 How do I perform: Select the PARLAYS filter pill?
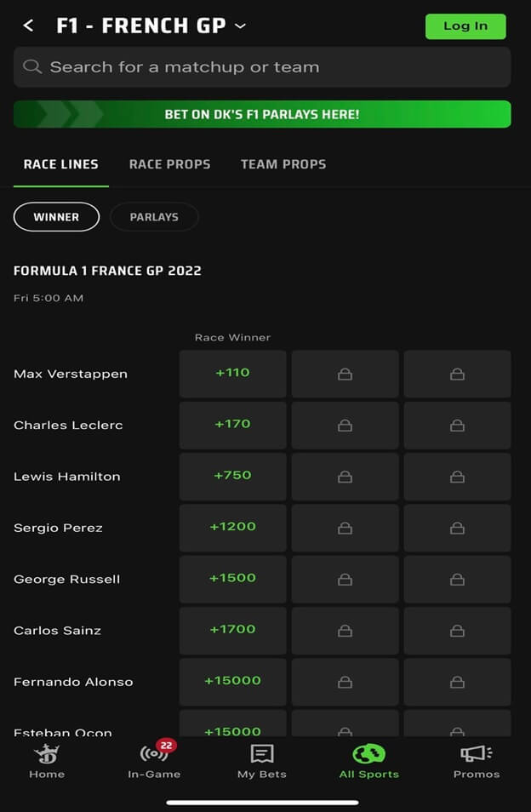click(154, 217)
